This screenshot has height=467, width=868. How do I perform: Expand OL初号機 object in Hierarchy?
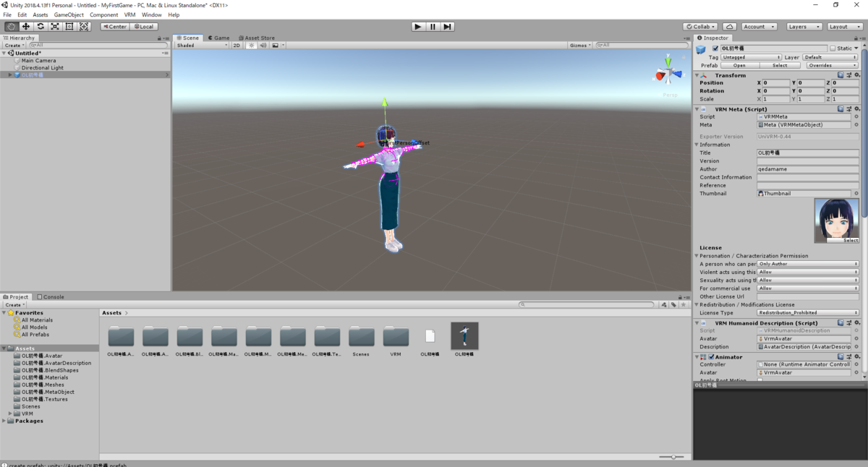(x=10, y=74)
